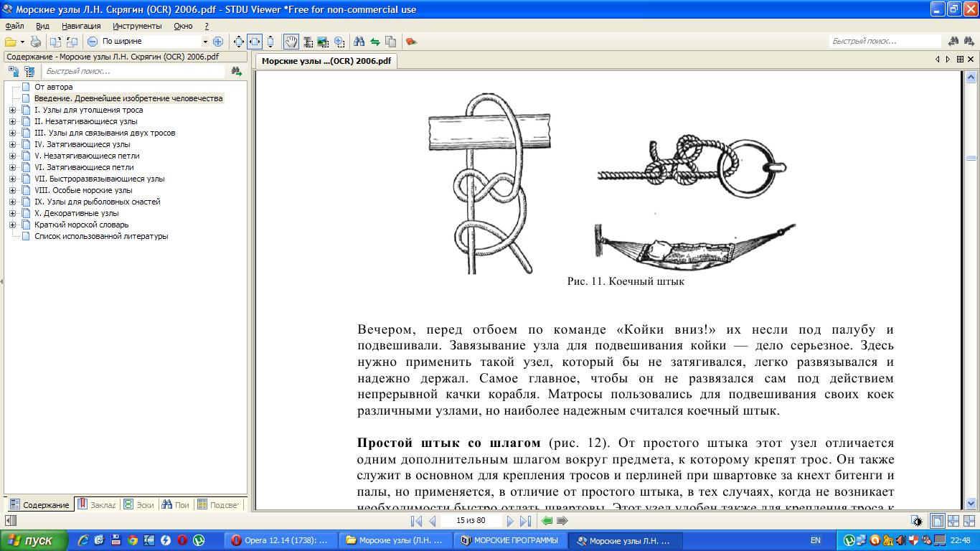Go to the last page
The height and width of the screenshot is (551, 980).
click(525, 521)
